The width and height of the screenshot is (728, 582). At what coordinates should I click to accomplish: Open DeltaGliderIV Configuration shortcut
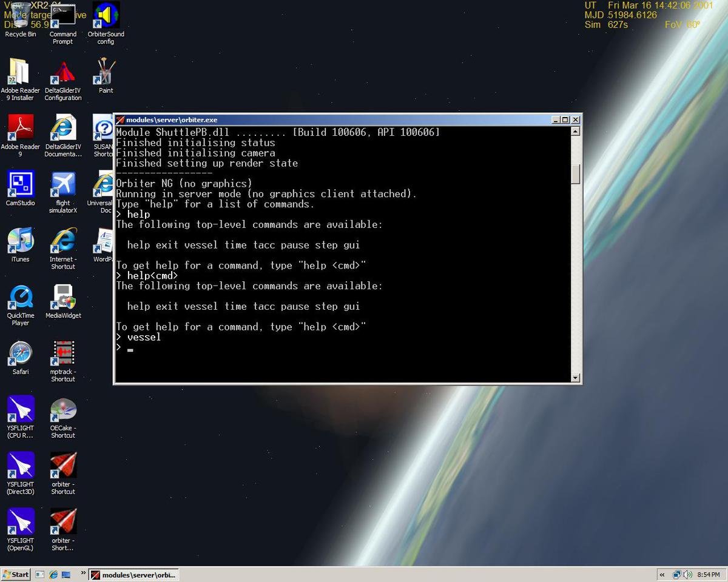tap(63, 79)
